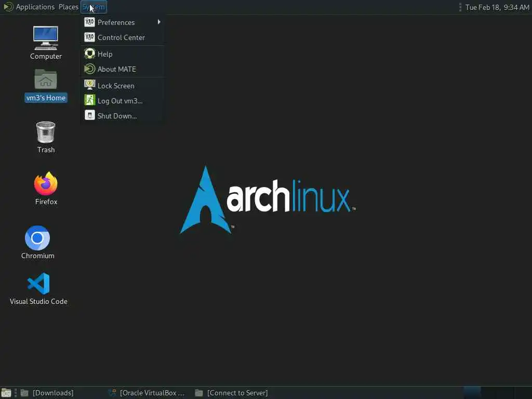532x399 pixels.
Task: Select the Trash desktop icon
Action: click(x=46, y=137)
